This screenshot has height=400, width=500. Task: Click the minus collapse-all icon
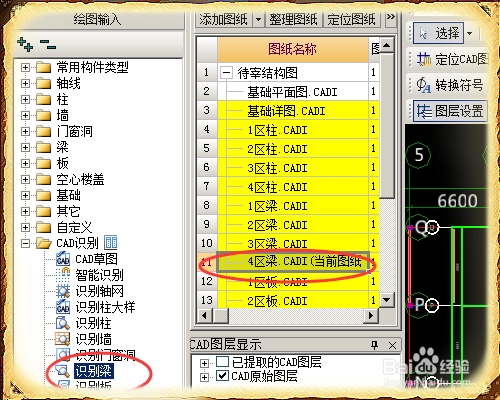pyautogui.click(x=48, y=44)
